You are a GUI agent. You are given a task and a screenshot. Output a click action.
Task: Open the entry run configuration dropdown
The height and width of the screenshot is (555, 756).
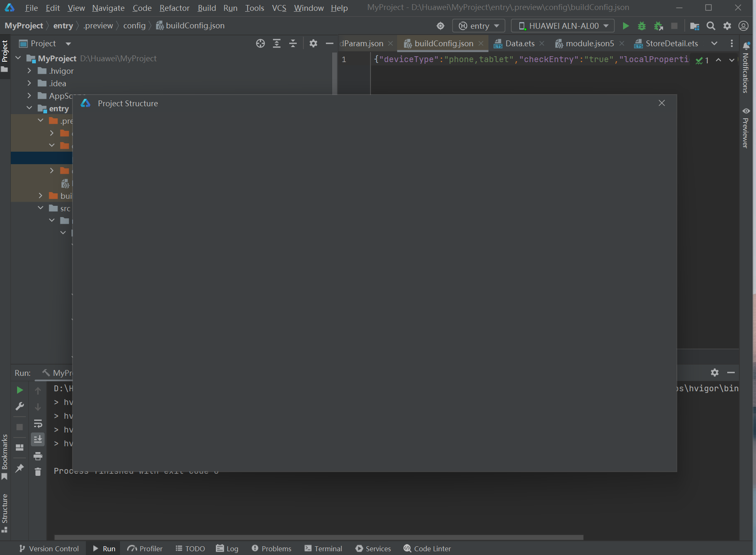(478, 26)
